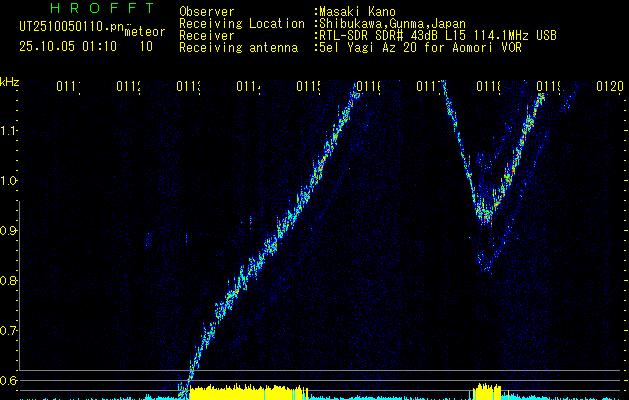Click Shibukawa,Gunma,Japan location text
Viewport: 629px width, 400px height.
click(392, 24)
